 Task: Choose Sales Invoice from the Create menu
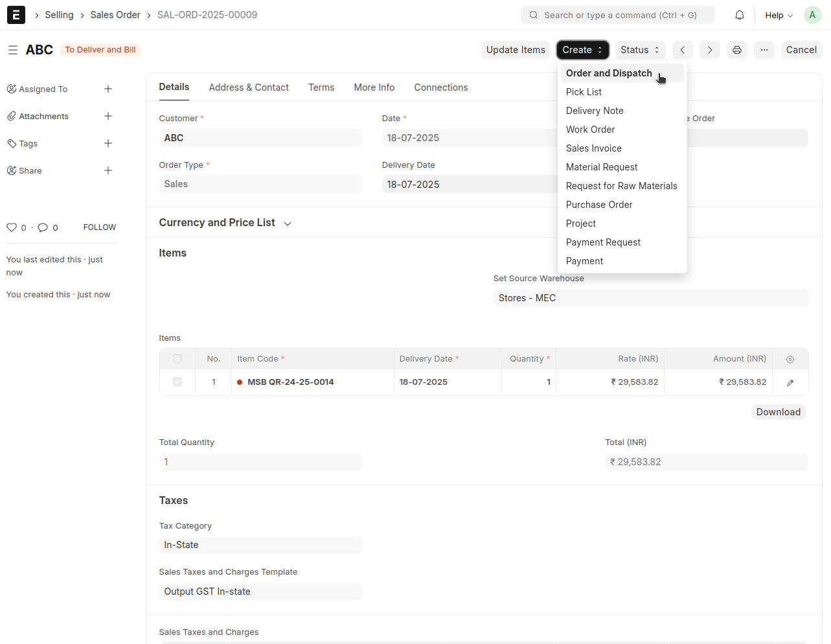pos(593,148)
